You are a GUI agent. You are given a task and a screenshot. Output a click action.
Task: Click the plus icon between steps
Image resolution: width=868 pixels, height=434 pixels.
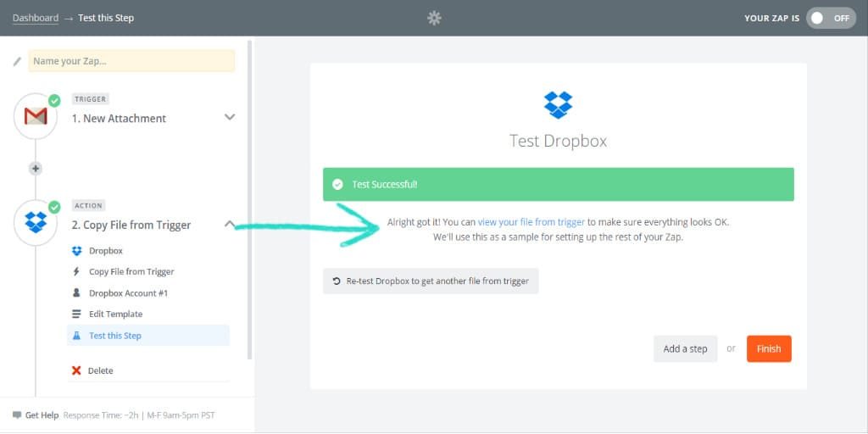pos(36,168)
